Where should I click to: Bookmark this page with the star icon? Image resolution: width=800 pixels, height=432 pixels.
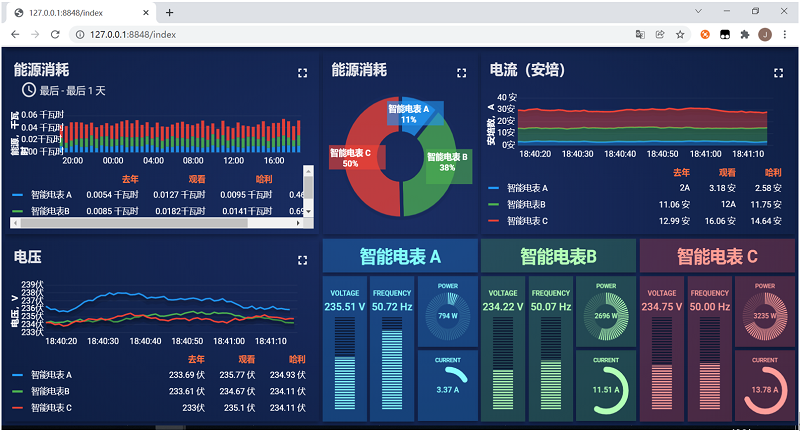(x=680, y=34)
